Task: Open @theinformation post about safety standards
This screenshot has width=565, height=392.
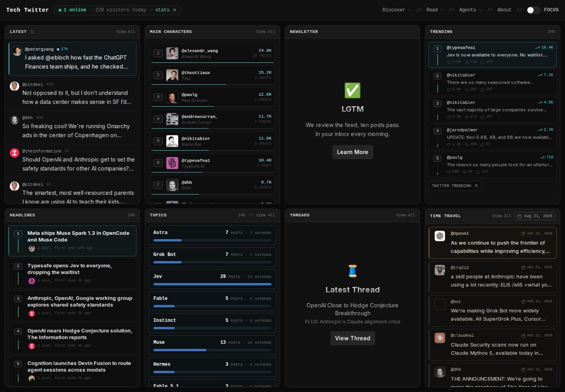Action: (73, 161)
